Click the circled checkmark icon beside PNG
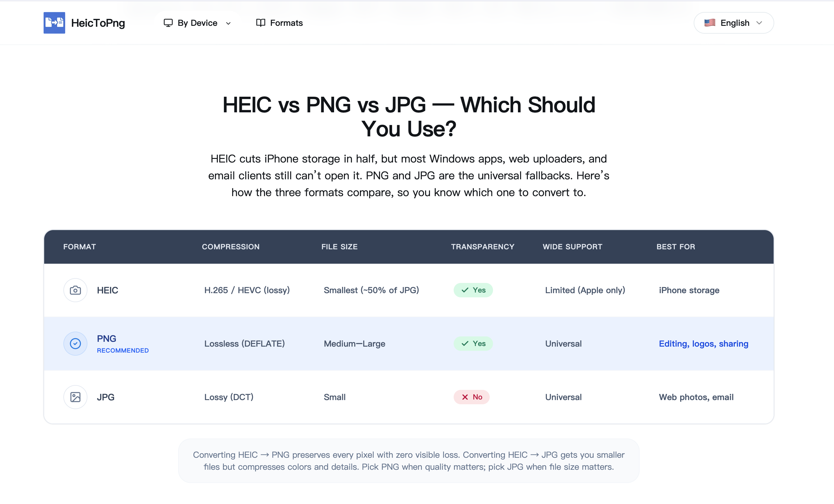The image size is (834, 504). pyautogui.click(x=75, y=344)
